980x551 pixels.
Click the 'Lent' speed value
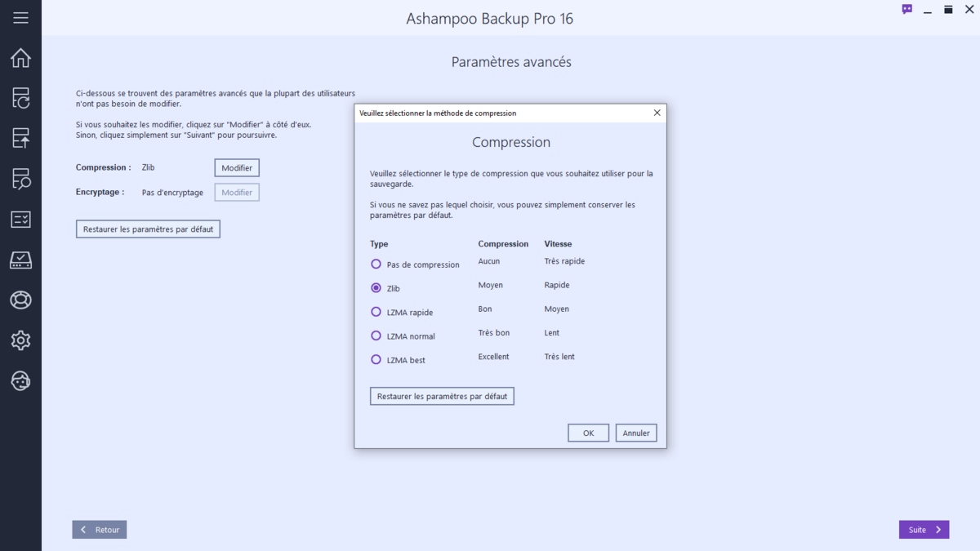coord(552,333)
